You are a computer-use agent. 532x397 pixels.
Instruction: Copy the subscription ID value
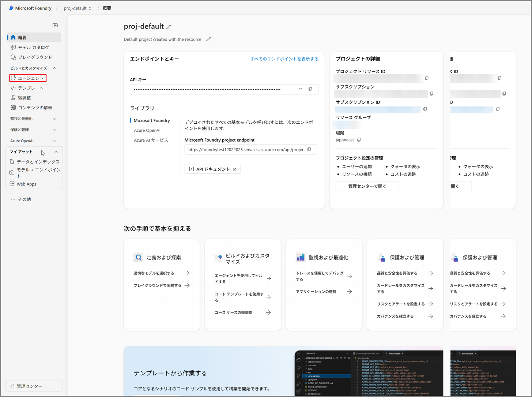coord(425,109)
